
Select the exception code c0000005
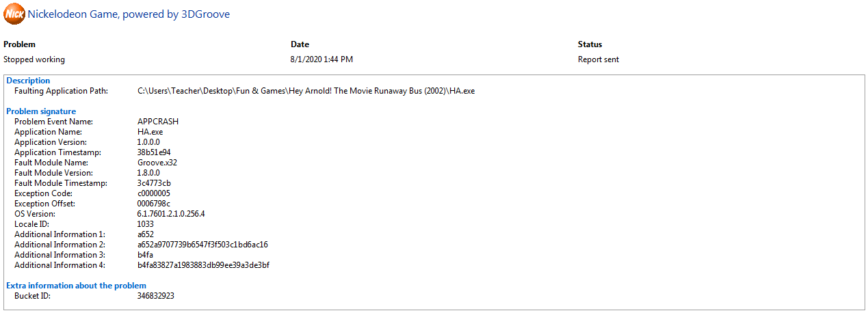point(154,193)
